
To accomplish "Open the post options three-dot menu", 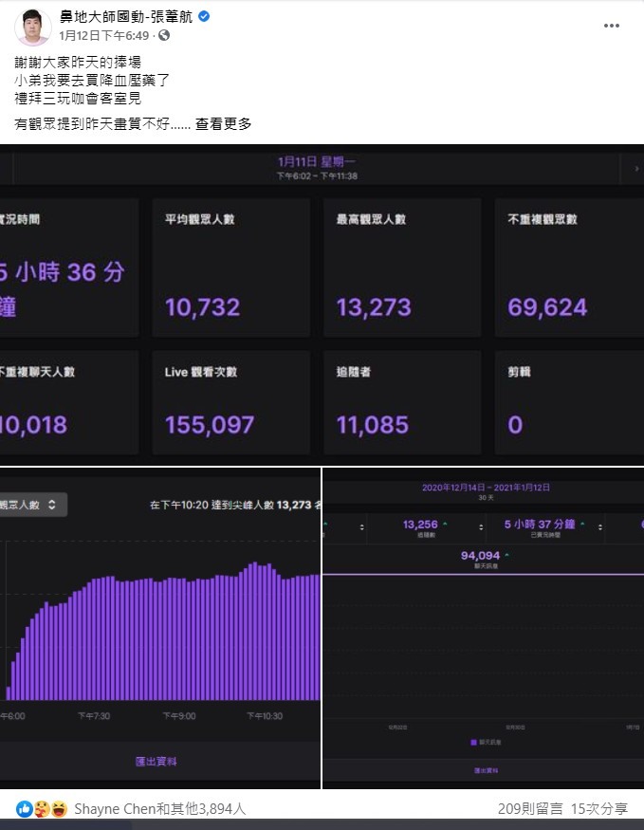I will [611, 26].
